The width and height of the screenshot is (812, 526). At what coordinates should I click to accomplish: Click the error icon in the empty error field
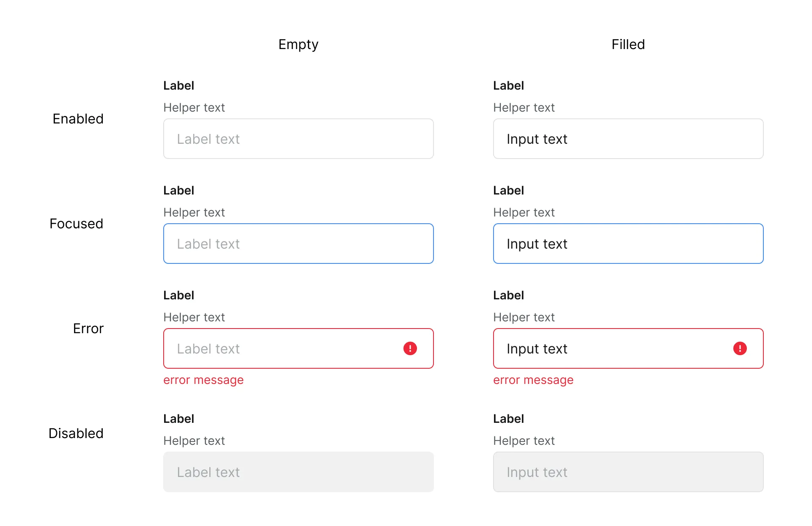pos(410,348)
